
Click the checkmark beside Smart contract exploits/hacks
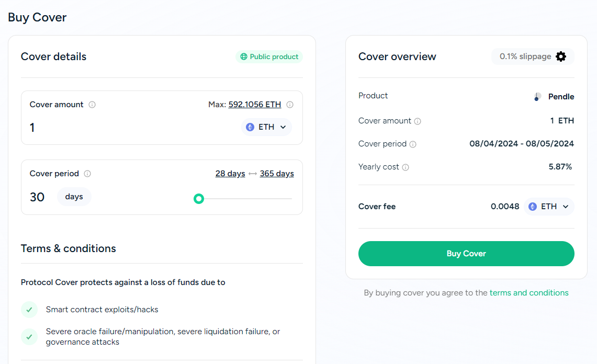pyautogui.click(x=29, y=310)
